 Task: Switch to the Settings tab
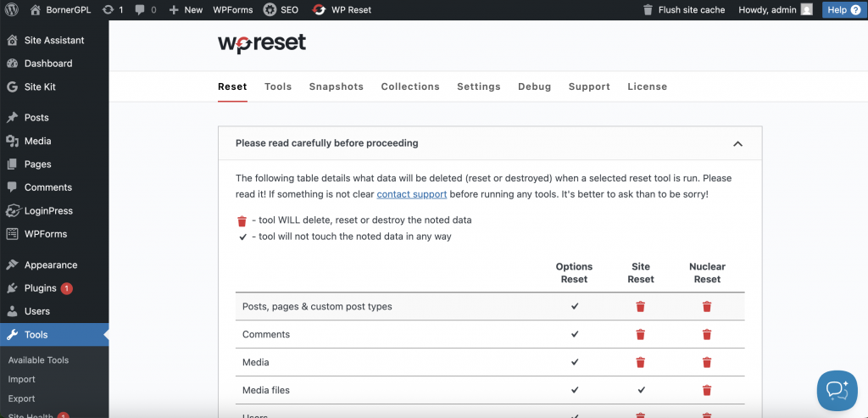pyautogui.click(x=479, y=86)
